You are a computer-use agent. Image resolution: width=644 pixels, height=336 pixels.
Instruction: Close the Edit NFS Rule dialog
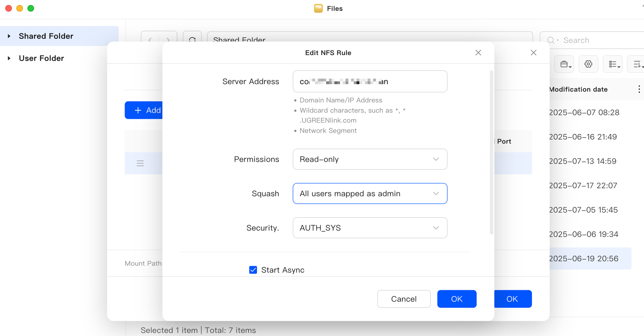(x=478, y=53)
